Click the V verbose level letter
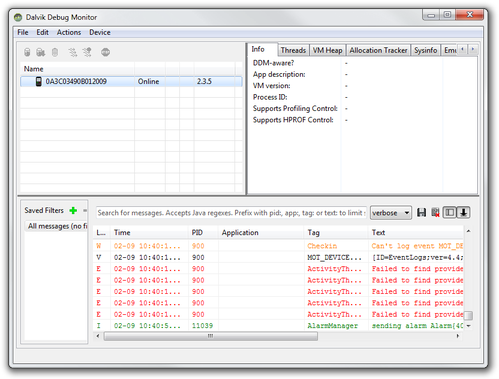Image resolution: width=499 pixels, height=379 pixels. [99, 258]
